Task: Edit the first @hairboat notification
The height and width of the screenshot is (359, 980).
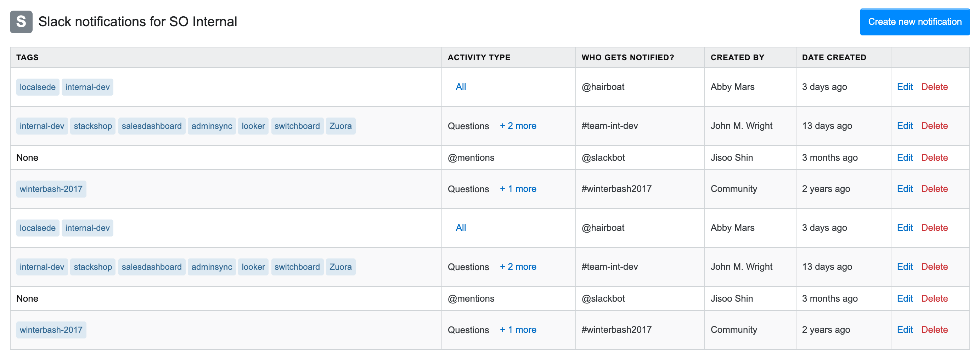Action: 905,87
